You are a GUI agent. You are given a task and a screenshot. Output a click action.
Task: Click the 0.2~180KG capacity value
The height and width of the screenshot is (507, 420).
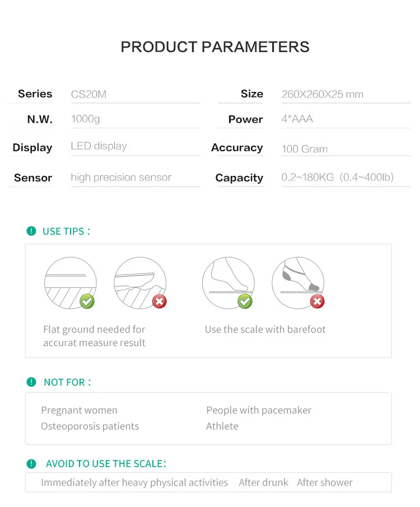click(x=337, y=178)
